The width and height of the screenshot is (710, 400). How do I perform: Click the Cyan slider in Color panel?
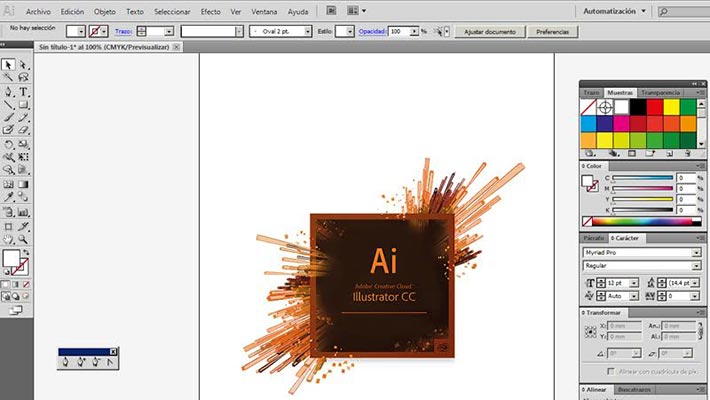[x=643, y=178]
